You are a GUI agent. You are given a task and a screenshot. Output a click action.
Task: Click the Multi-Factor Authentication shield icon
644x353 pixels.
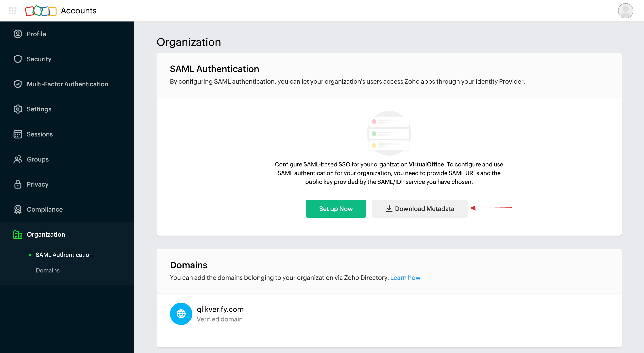(18, 84)
